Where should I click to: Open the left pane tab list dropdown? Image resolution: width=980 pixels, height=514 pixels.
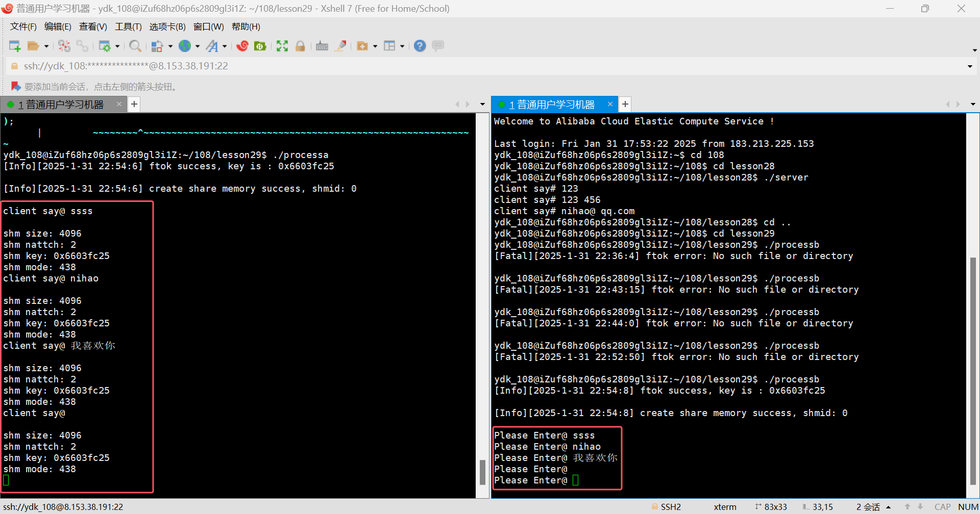[482, 105]
